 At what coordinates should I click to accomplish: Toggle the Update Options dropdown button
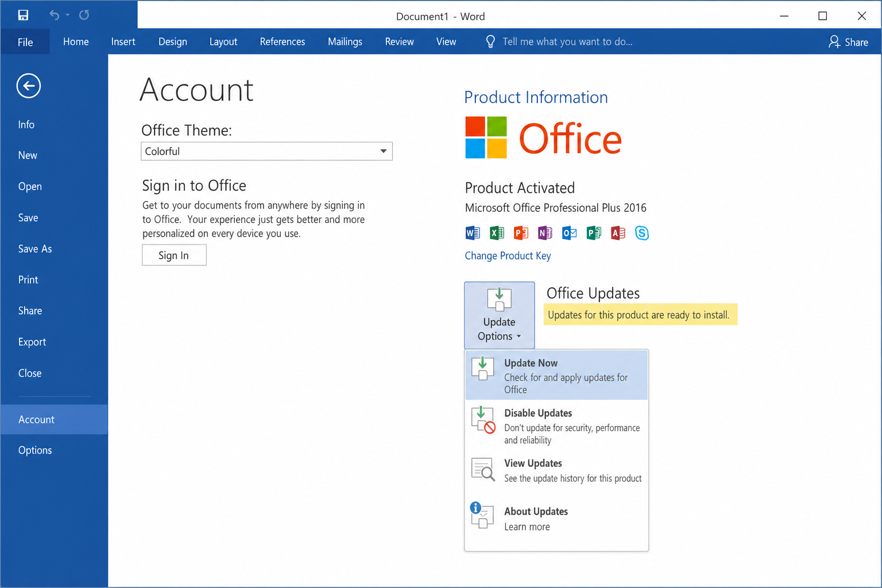tap(499, 315)
